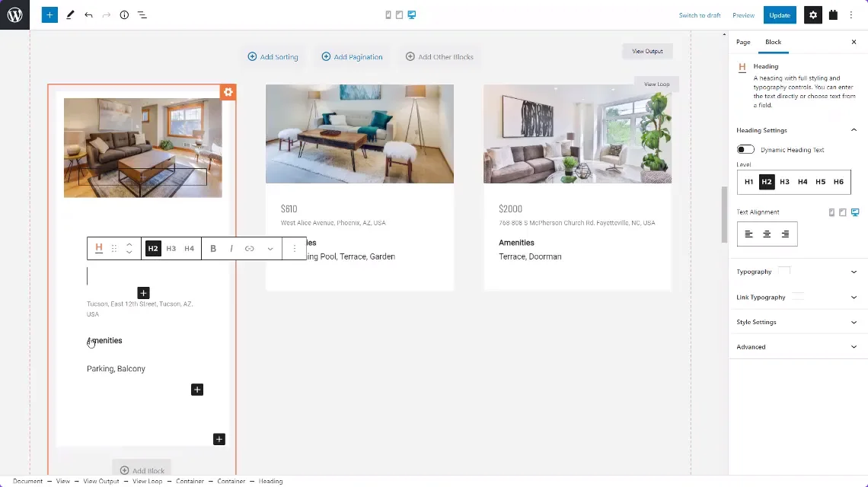Screen dimensions: 868x487
Task: Click the Switch to draft link
Action: click(700, 15)
